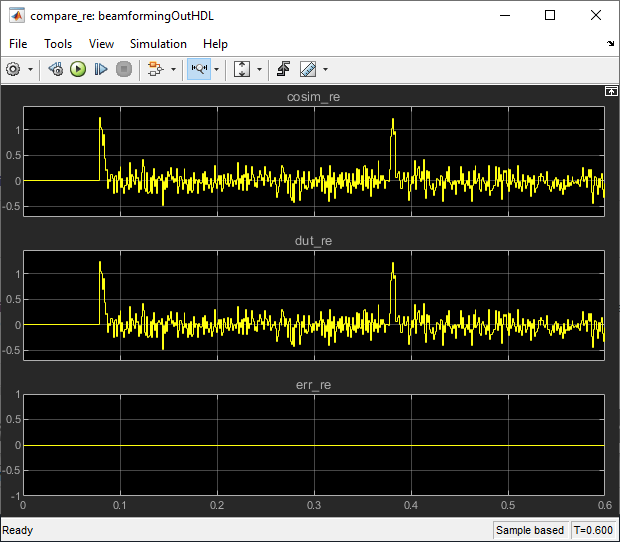Click the Stop simulation button
The width and height of the screenshot is (620, 542).
[x=123, y=69]
